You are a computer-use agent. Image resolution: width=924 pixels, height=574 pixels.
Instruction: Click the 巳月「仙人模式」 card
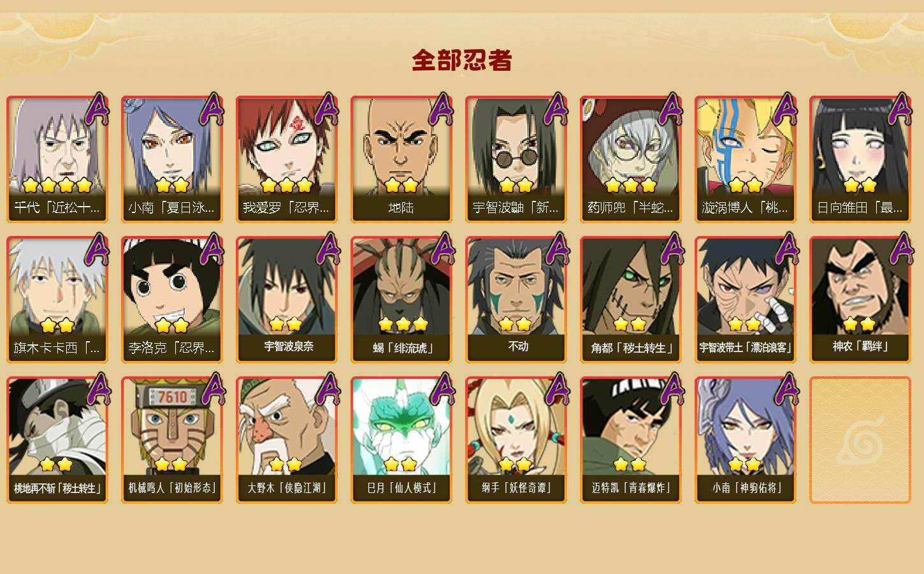(401, 440)
